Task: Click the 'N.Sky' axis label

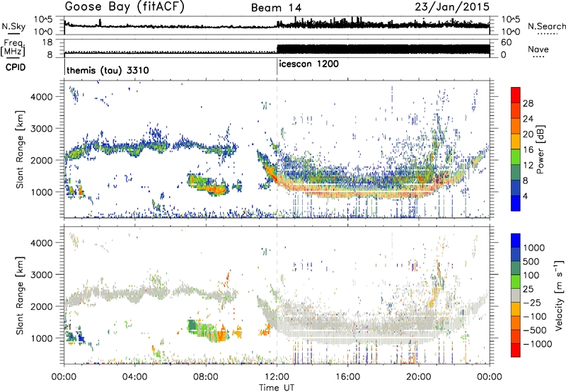Action: pyautogui.click(x=13, y=26)
